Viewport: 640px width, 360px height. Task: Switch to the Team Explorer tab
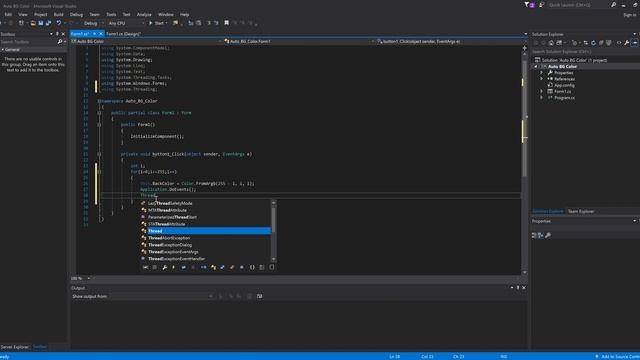(x=581, y=211)
